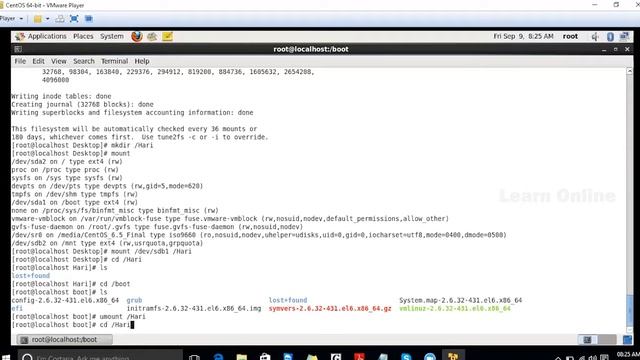Click config-2.6.32-431.el6.x86_64 text
Screen dimensions: 640x360
point(65,300)
